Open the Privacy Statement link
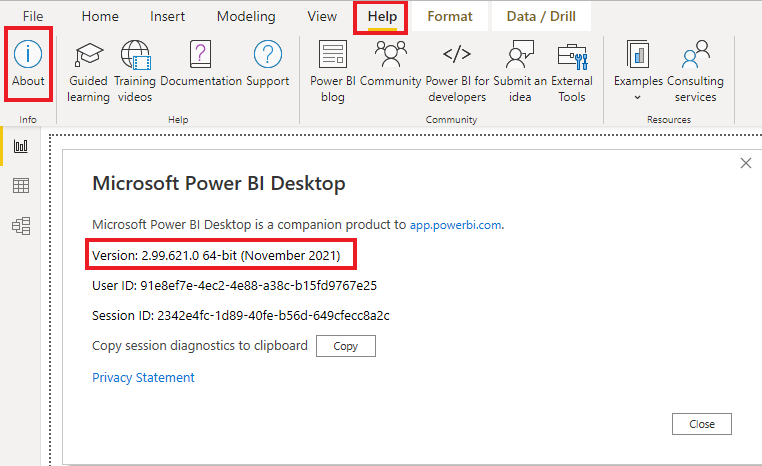This screenshot has height=466, width=762. pos(143,378)
